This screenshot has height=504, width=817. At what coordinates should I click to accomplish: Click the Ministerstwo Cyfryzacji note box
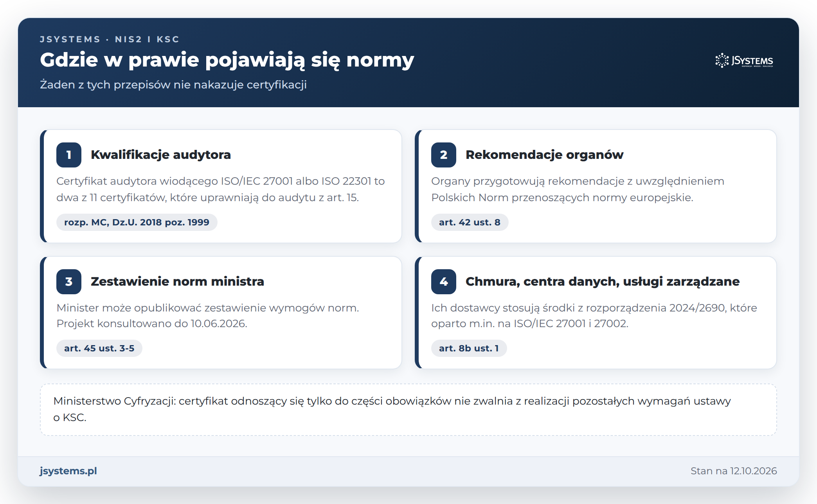pyautogui.click(x=408, y=409)
